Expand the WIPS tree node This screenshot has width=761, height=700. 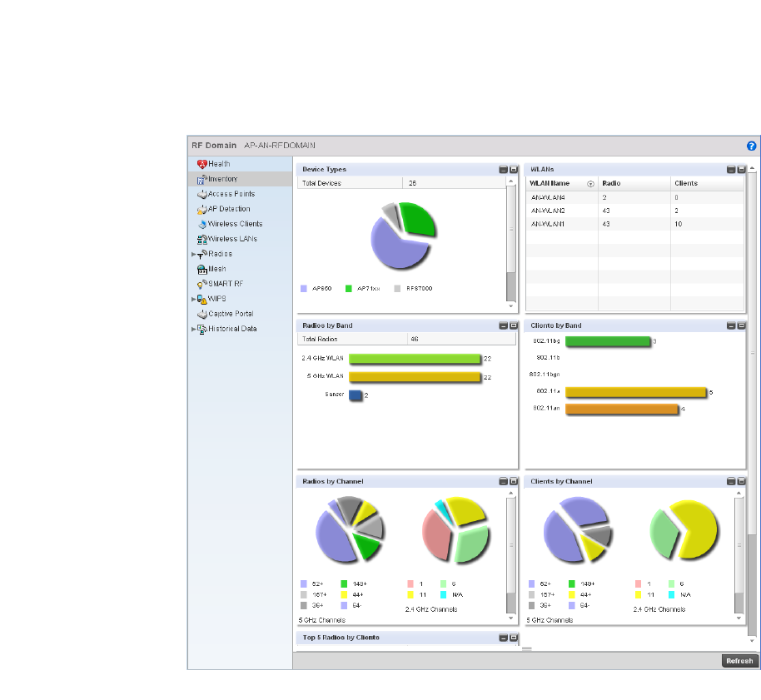point(194,300)
